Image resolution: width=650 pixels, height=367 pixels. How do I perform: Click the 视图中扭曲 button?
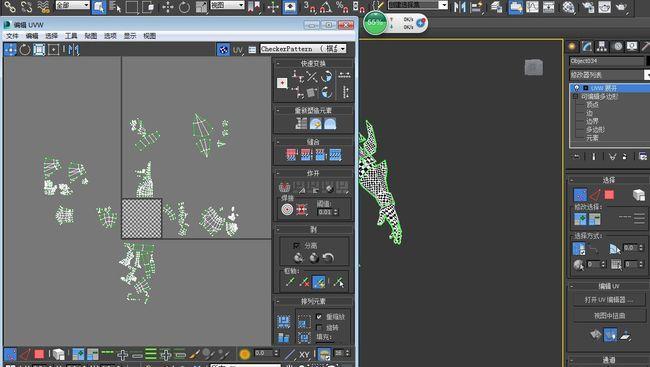(x=609, y=316)
